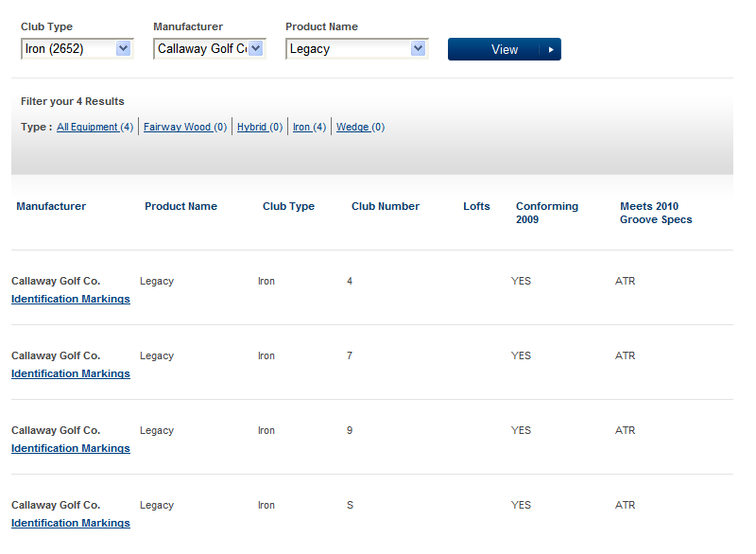The width and height of the screenshot is (756, 554).
Task: Click the blue View button
Action: tap(505, 49)
